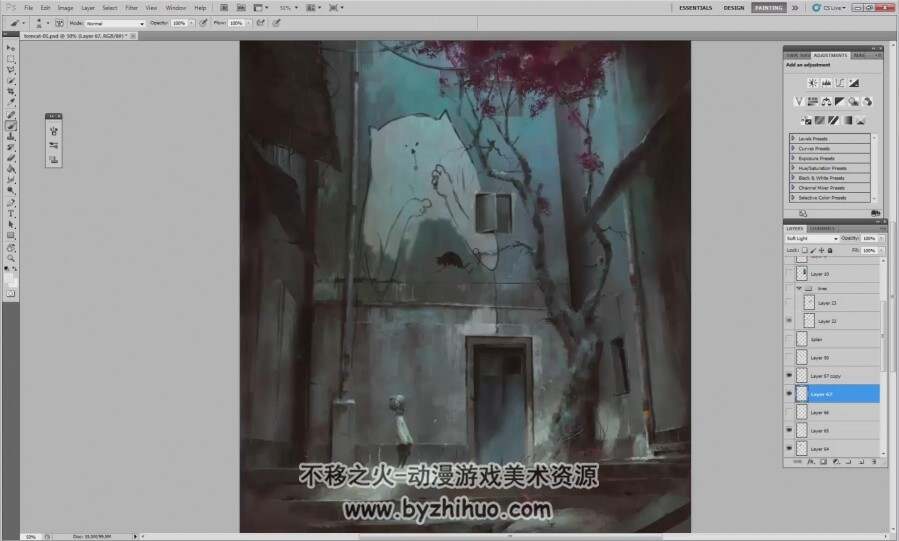This screenshot has width=899, height=541.
Task: Switch to the Painting workspace
Action: click(x=768, y=8)
